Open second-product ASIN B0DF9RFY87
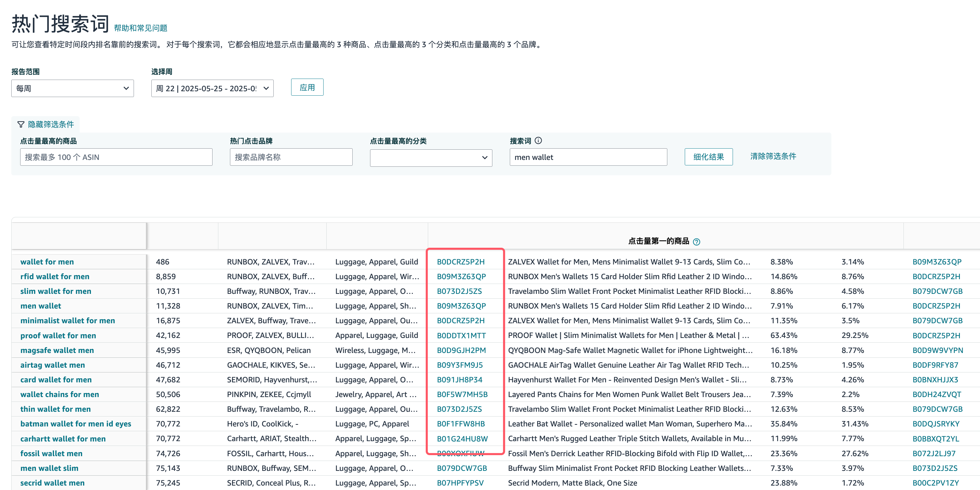This screenshot has width=980, height=490. (936, 365)
